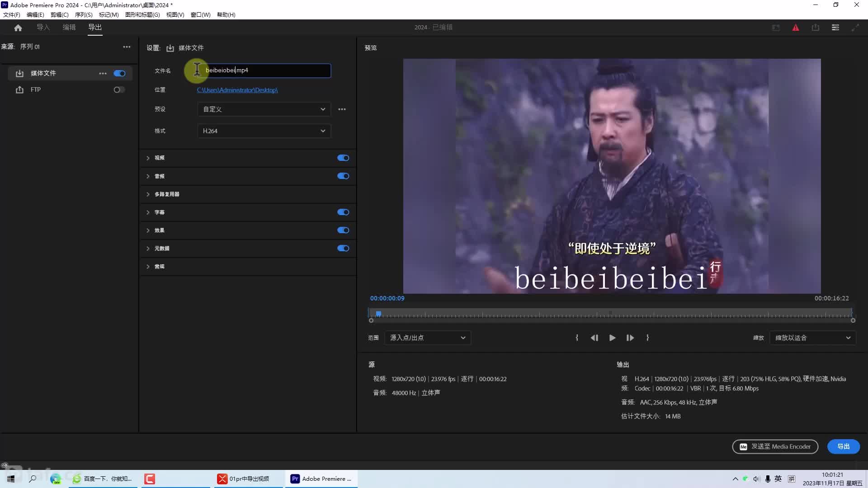Open the red warning alert icon
The width and height of the screenshot is (868, 488).
pyautogui.click(x=796, y=28)
